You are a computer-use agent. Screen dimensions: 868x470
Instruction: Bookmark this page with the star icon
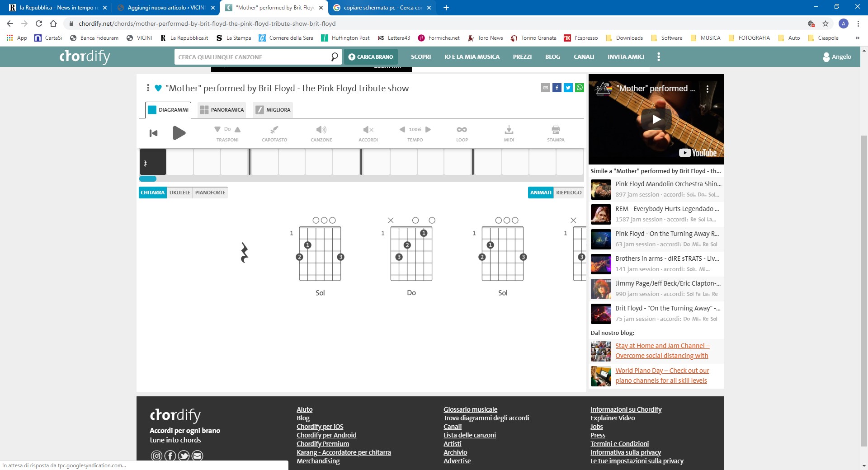click(826, 23)
